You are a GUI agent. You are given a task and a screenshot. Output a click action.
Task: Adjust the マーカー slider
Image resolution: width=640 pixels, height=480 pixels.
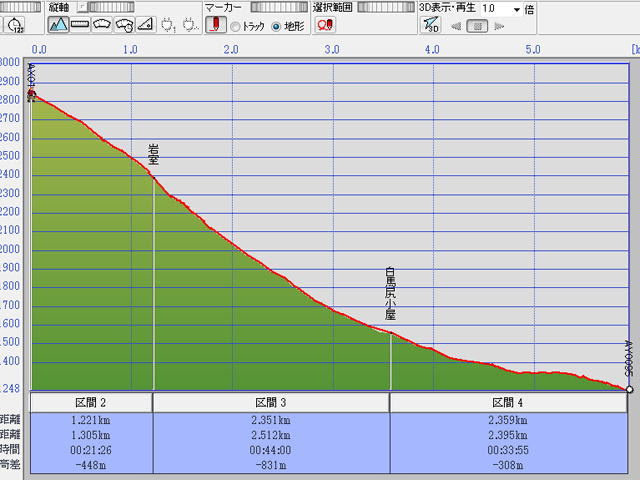279,7
